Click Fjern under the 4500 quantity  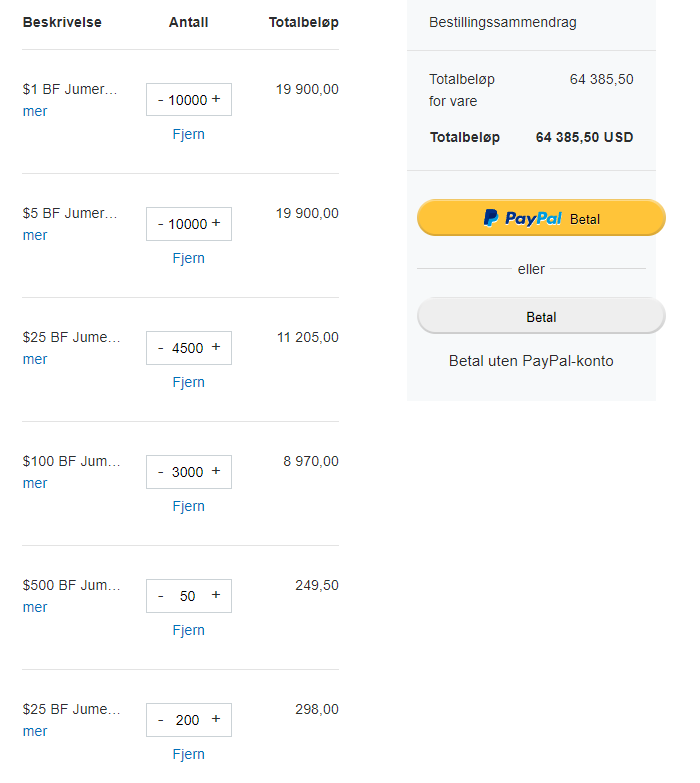(188, 382)
